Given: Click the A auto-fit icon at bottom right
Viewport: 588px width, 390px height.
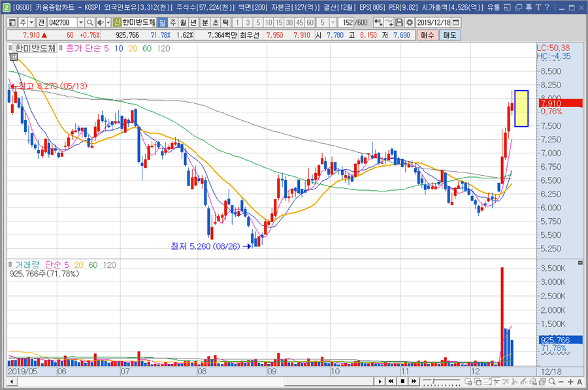Looking at the screenshot, I should (x=580, y=382).
